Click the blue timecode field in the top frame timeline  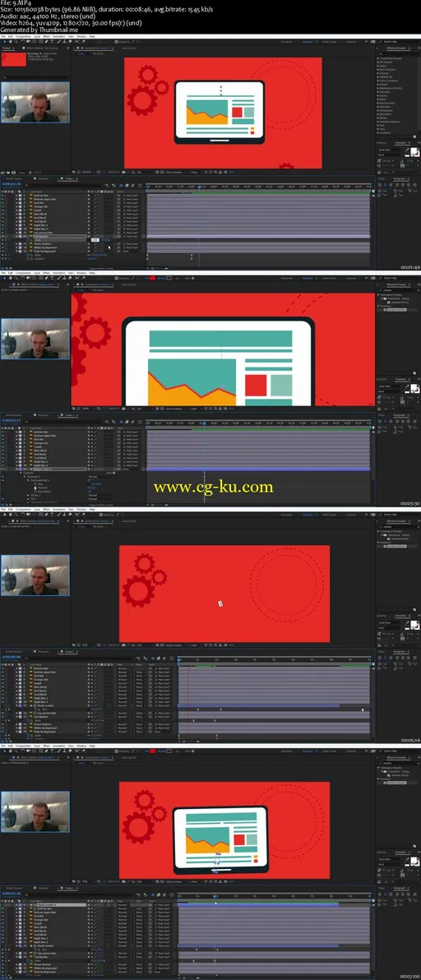click(11, 184)
